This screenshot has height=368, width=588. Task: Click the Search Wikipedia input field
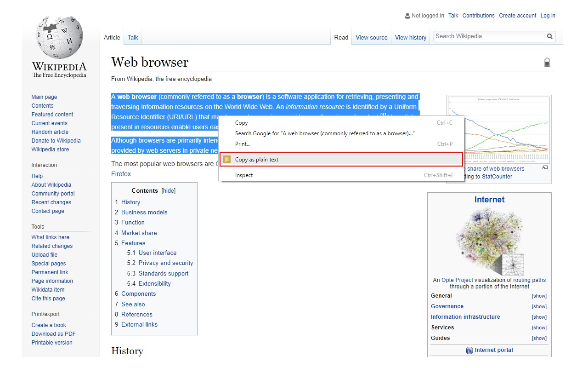coord(489,36)
